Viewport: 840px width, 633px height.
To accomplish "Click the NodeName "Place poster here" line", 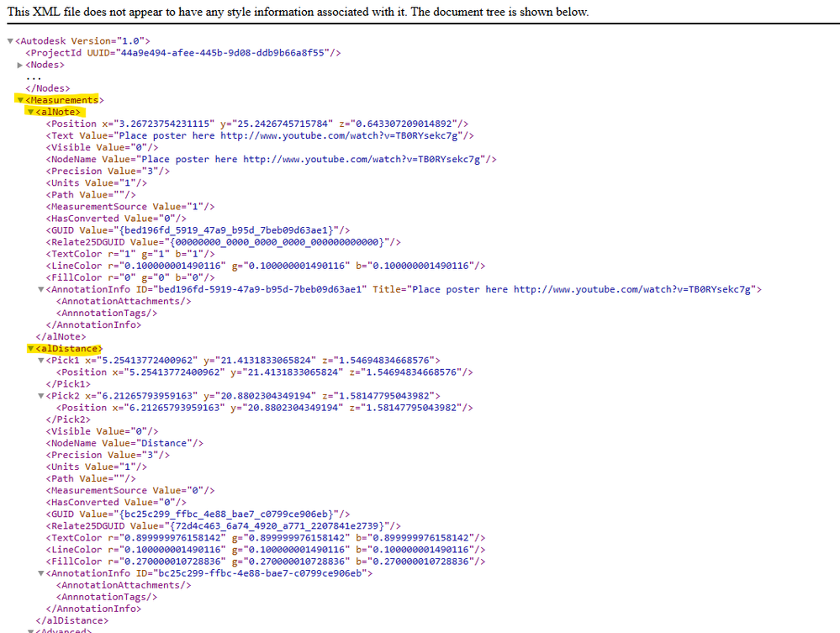I will (x=271, y=159).
